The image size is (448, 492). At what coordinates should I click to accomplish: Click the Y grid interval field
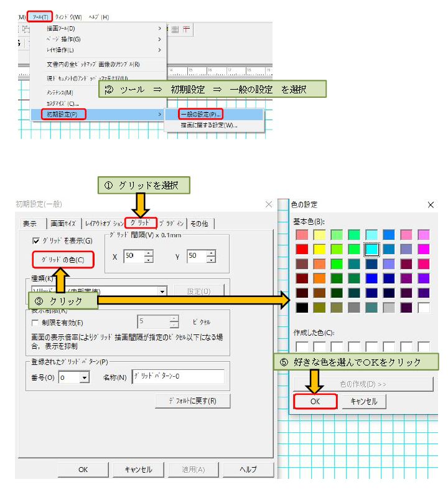tap(197, 256)
